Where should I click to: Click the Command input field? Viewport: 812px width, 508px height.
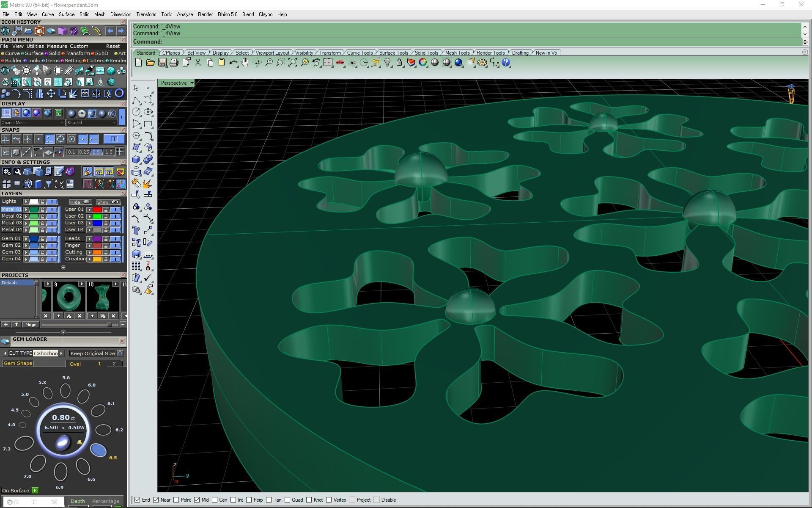[467, 42]
